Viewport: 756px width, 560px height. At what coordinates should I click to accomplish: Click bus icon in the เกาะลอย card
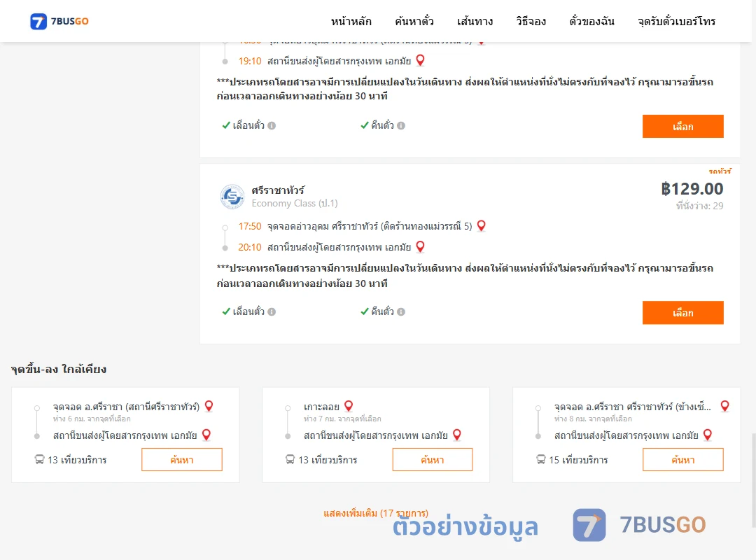click(x=290, y=460)
